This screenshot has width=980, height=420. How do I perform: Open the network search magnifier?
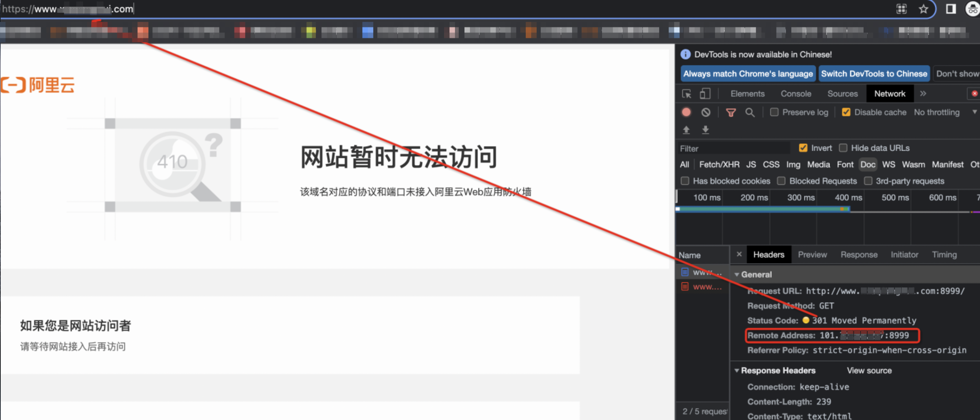pyautogui.click(x=749, y=112)
